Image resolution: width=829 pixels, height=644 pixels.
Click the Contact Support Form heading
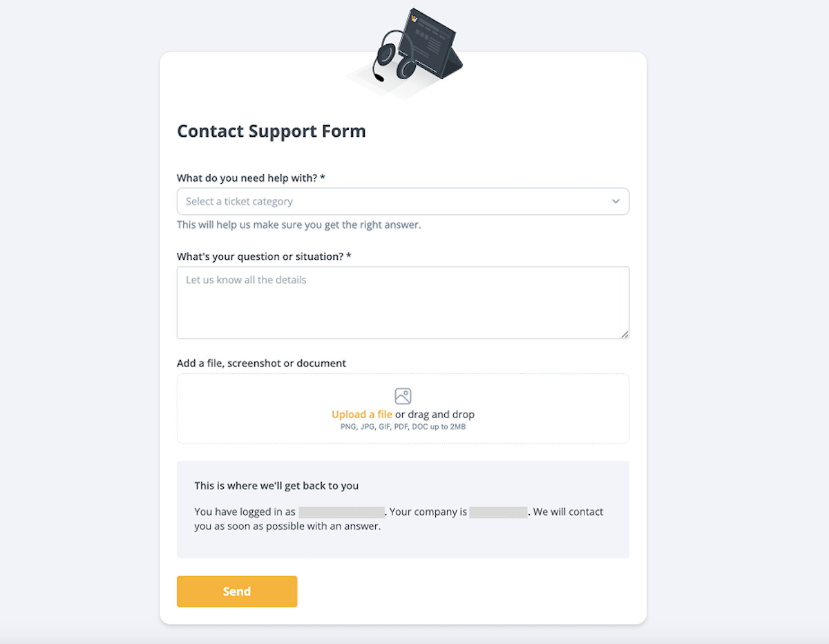pyautogui.click(x=271, y=131)
